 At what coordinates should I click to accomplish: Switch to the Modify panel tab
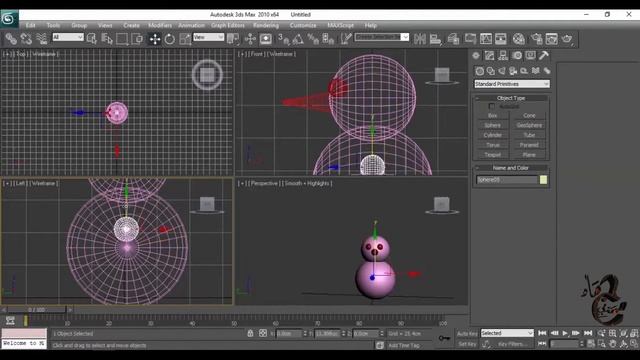489,56
